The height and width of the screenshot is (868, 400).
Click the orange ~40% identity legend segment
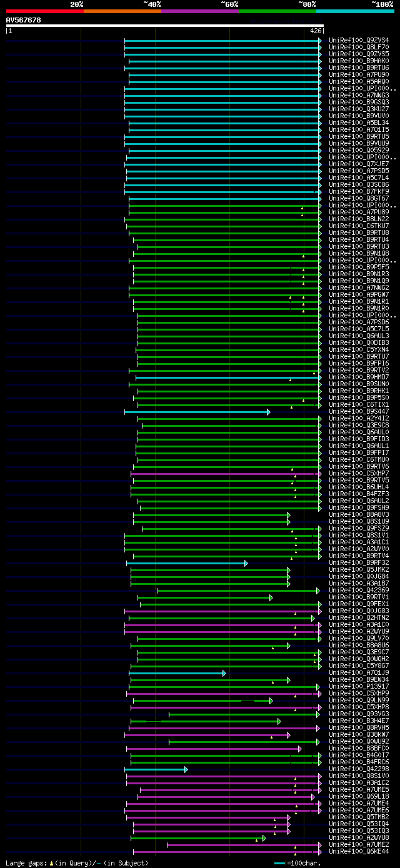tap(122, 11)
